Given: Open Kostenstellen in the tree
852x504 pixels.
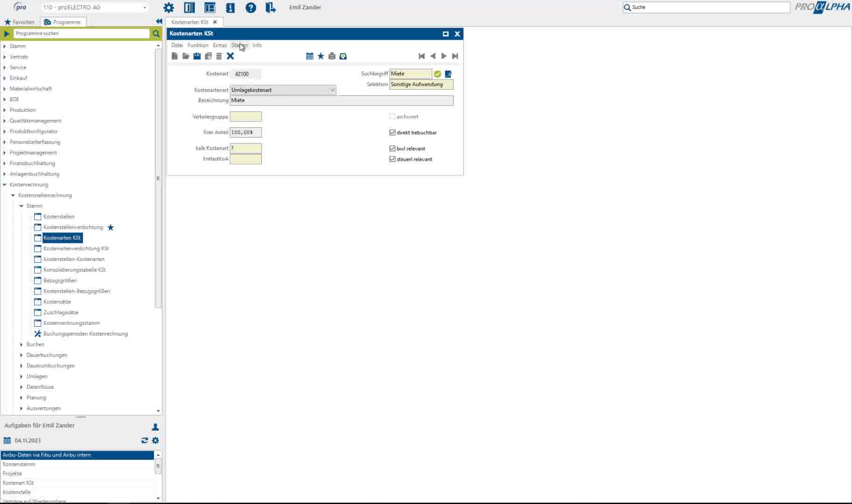Looking at the screenshot, I should (x=59, y=217).
